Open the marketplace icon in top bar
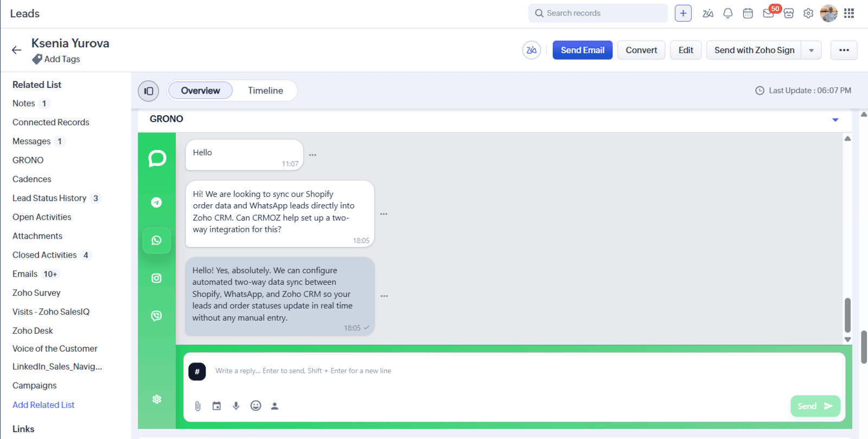This screenshot has width=868, height=439. click(789, 14)
